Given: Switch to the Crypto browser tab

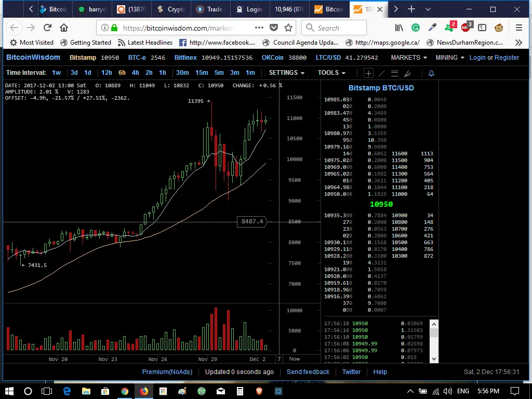Looking at the screenshot, I should [x=171, y=9].
